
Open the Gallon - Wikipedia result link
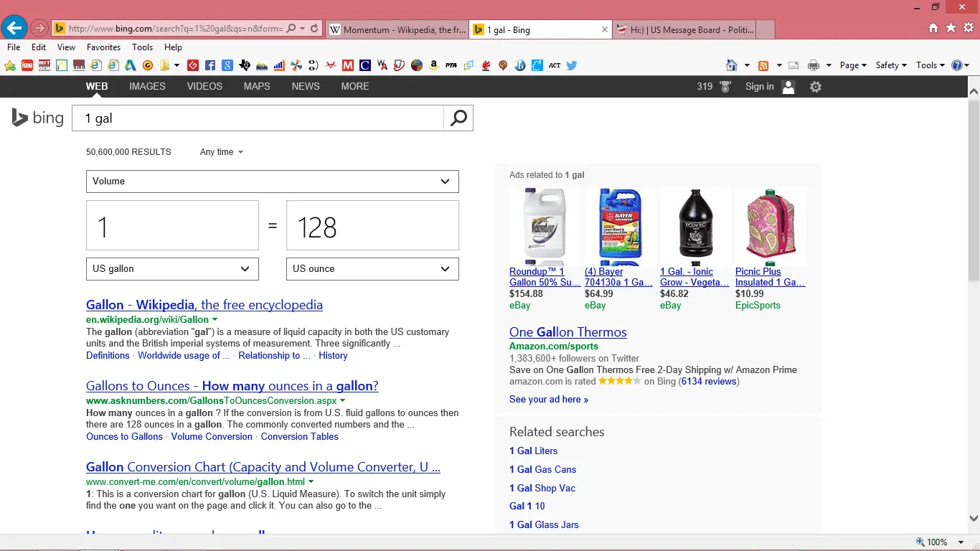204,305
